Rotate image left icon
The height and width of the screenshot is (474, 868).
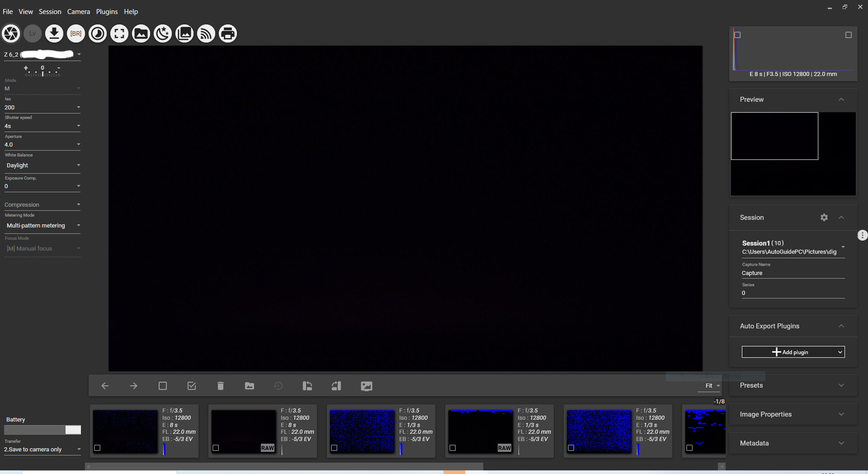pos(307,386)
